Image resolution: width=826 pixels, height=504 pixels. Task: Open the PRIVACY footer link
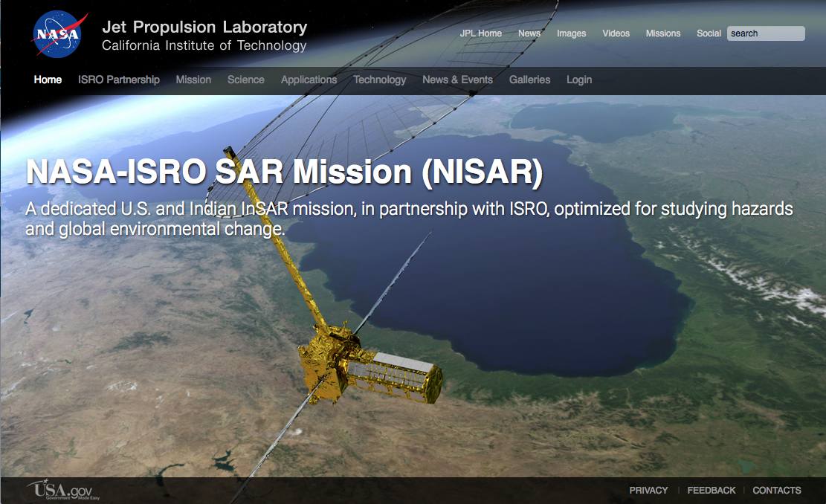click(x=648, y=491)
